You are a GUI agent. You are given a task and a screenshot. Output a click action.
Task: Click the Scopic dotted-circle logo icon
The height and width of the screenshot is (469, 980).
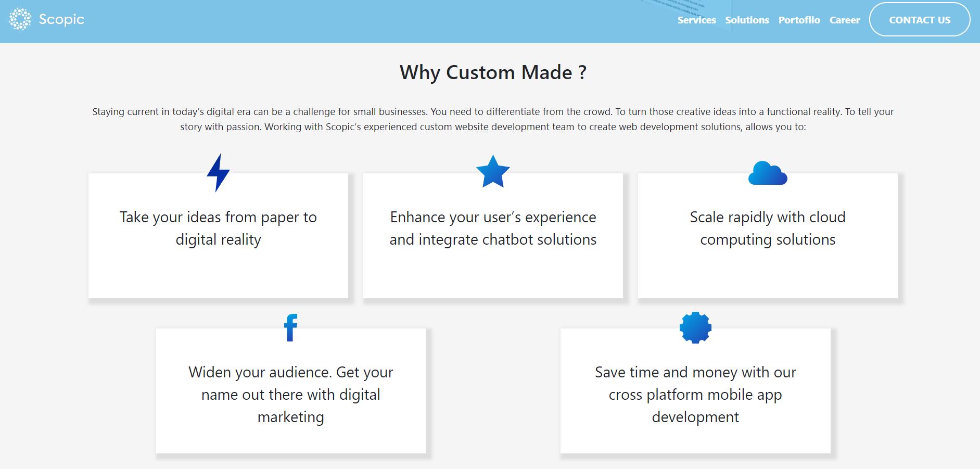coord(20,19)
